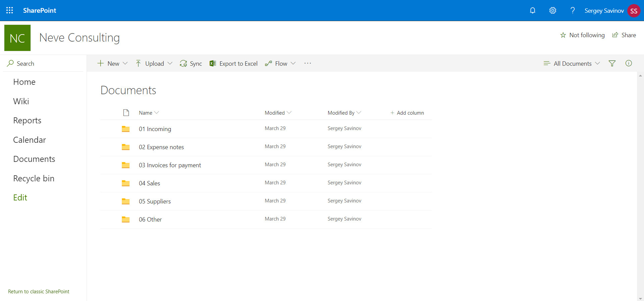The image size is (644, 301).
Task: Click the Search magnifier icon
Action: tap(10, 63)
